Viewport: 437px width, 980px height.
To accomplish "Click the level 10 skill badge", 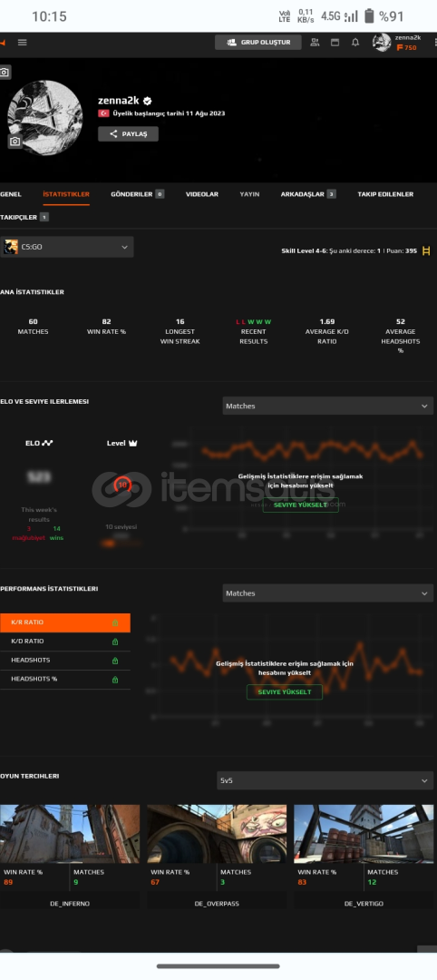I will coord(122,485).
